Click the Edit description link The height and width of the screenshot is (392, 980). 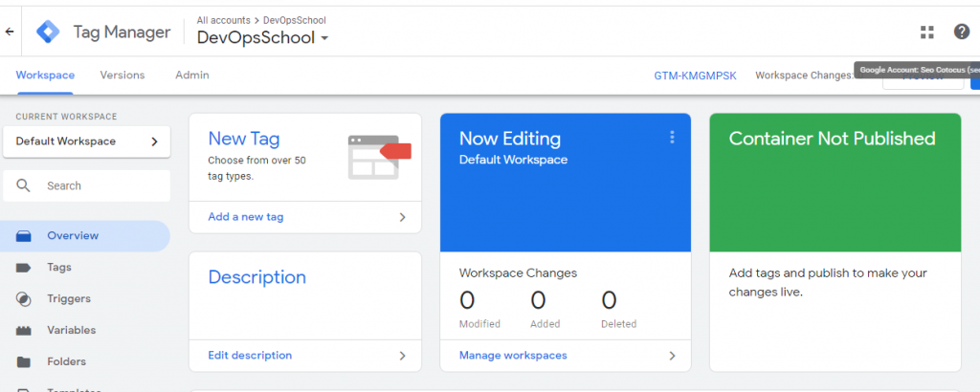[250, 356]
